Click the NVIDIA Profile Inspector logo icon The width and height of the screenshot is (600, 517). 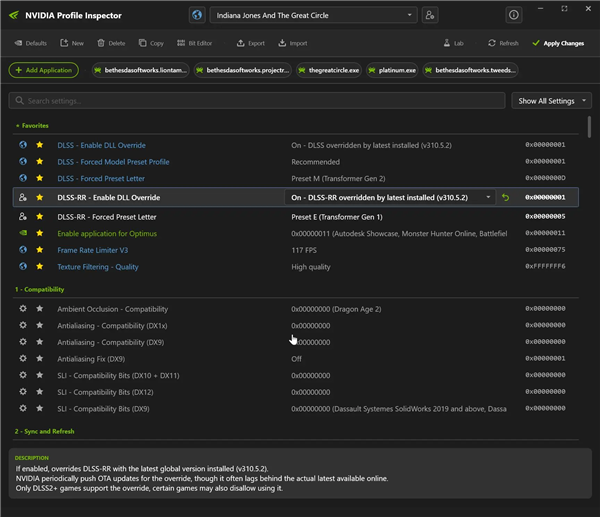(x=14, y=15)
